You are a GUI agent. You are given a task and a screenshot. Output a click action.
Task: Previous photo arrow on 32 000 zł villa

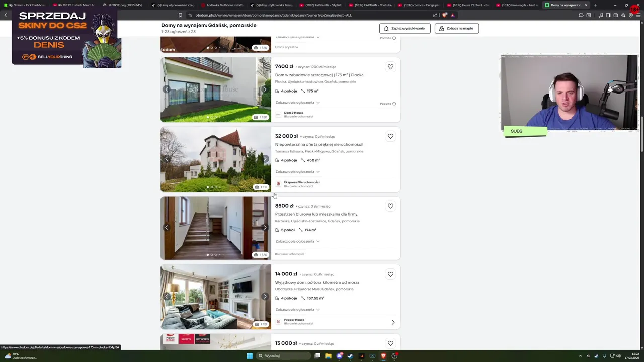coord(167,159)
